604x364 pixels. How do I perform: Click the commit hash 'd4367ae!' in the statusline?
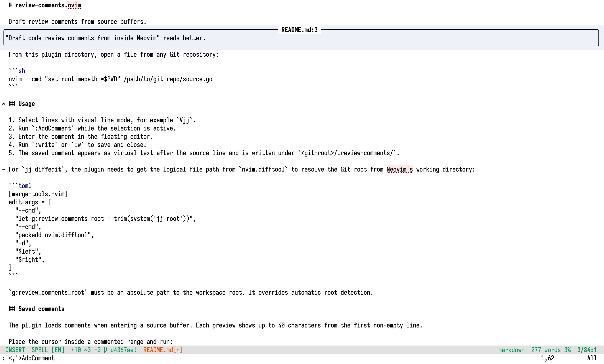point(123,350)
